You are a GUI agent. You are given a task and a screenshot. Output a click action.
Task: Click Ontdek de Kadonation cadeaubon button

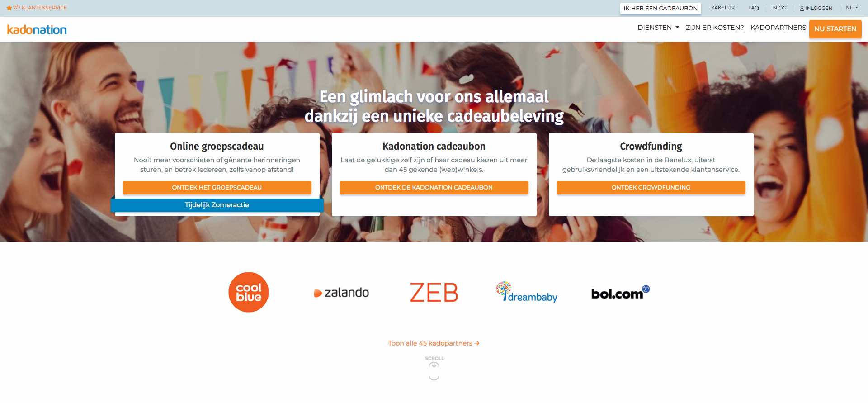coord(434,188)
